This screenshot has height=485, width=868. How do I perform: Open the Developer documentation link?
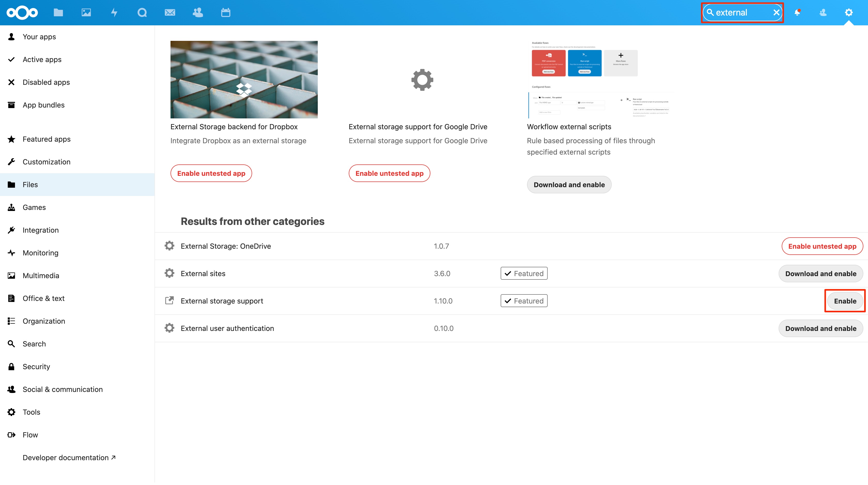click(x=69, y=458)
